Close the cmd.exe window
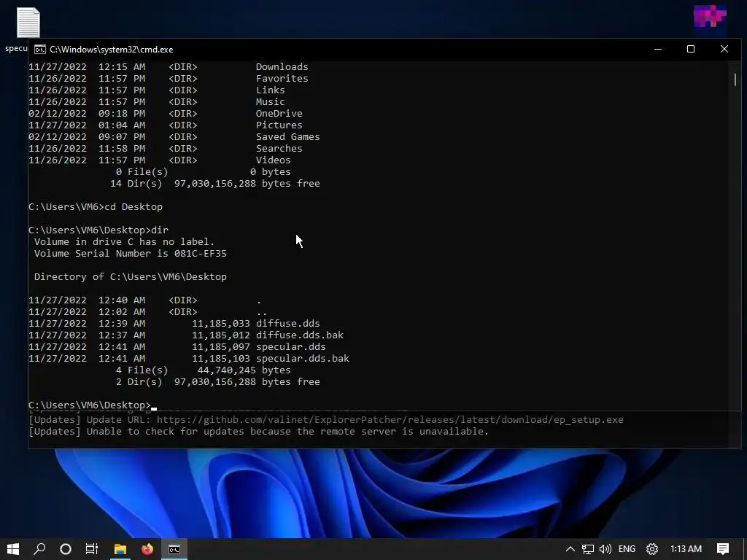Screen dimensions: 747x560 pyautogui.click(x=724, y=49)
